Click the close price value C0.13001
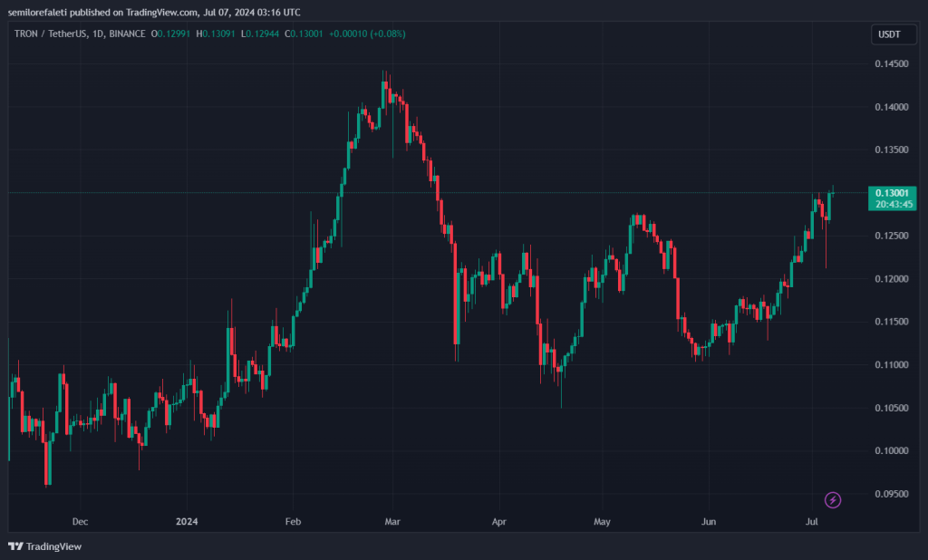 304,34
